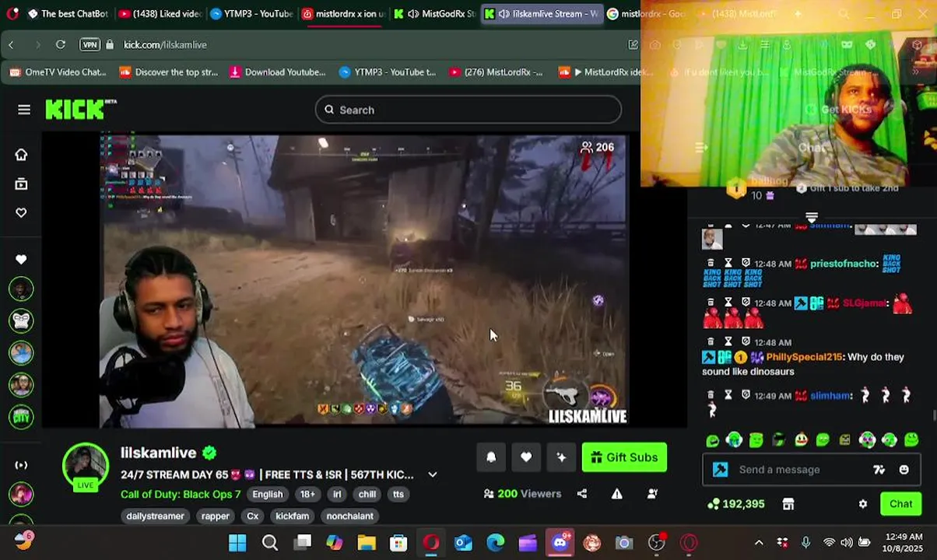The width and height of the screenshot is (937, 560).
Task: Switch to YTMP3 - YouTube tab
Action: pos(251,13)
